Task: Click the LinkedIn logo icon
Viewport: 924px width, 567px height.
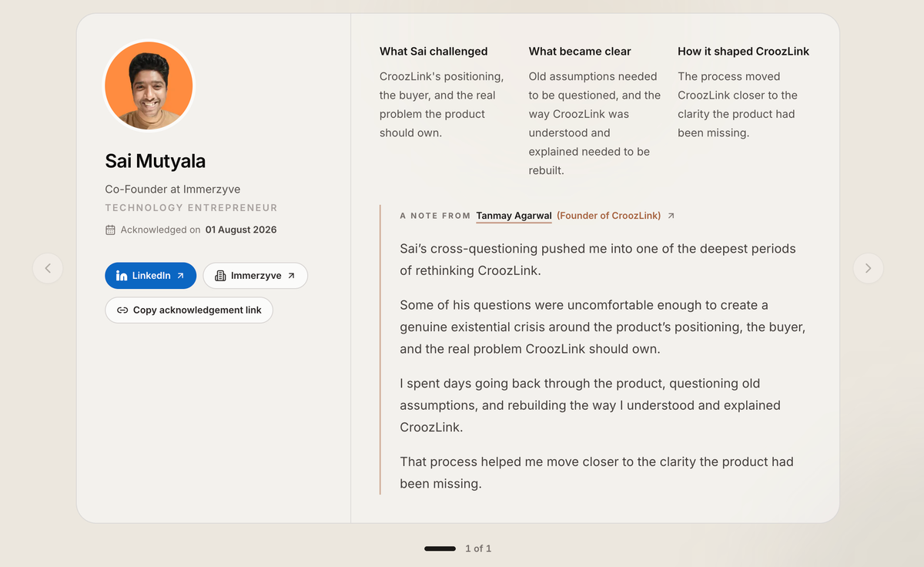Action: pyautogui.click(x=122, y=276)
